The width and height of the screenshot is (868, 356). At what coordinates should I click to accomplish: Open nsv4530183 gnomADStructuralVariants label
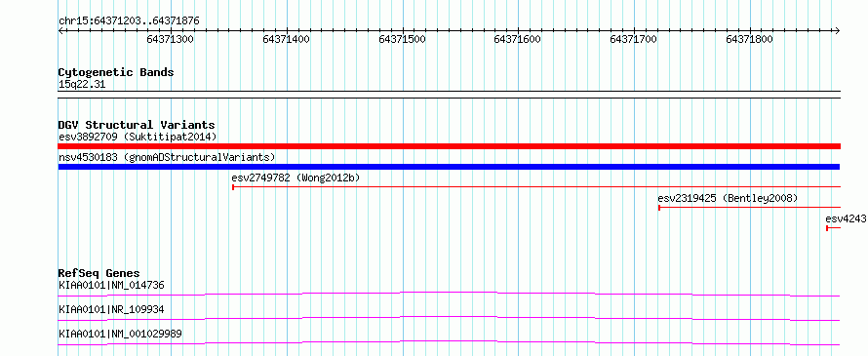pos(167,157)
